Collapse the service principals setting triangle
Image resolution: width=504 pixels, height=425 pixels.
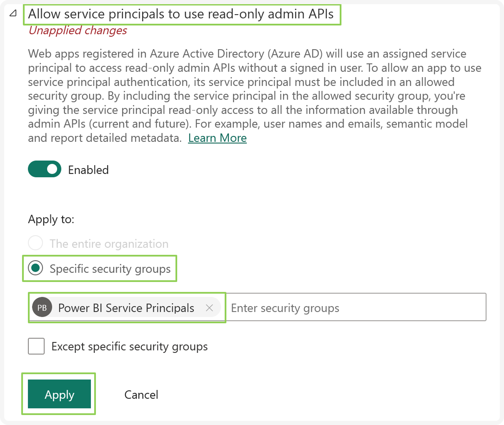[x=13, y=14]
